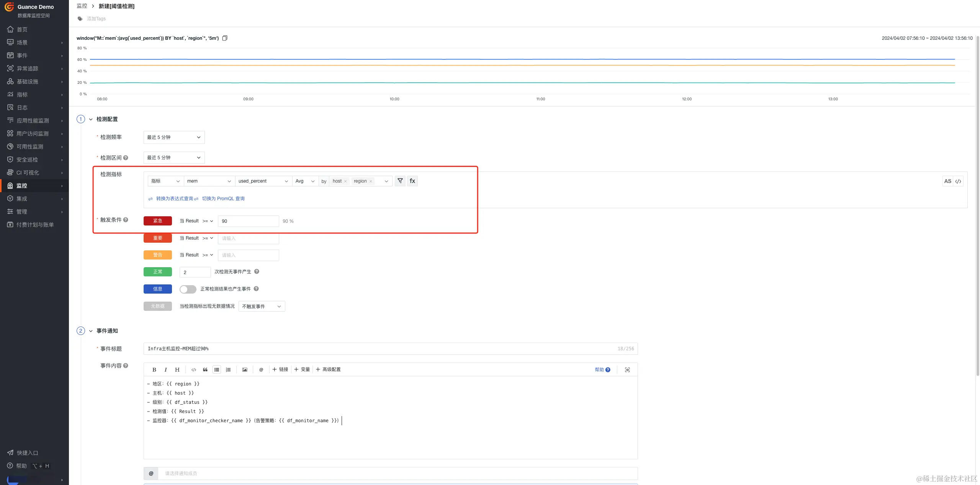Open 日志 in the sidebar
This screenshot has width=980, height=485.
tap(22, 108)
